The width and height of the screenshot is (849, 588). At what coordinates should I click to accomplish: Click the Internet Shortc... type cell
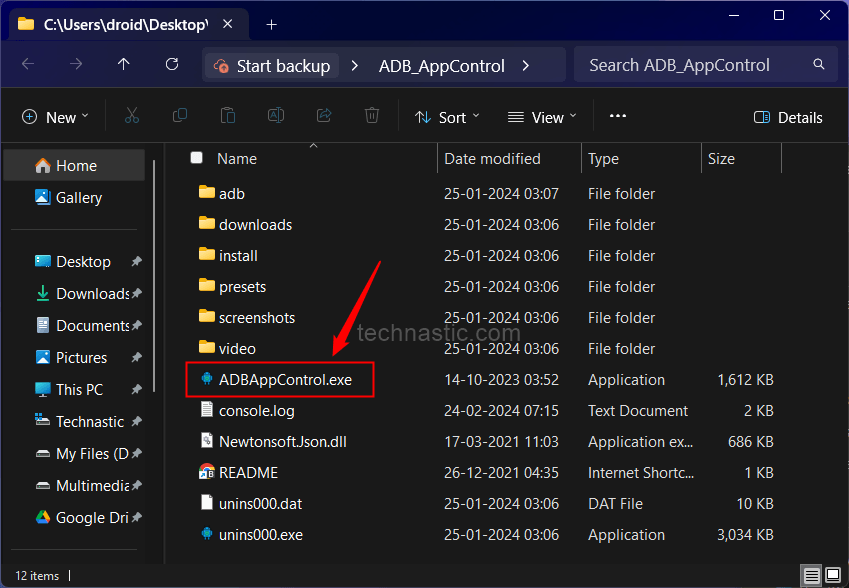641,473
